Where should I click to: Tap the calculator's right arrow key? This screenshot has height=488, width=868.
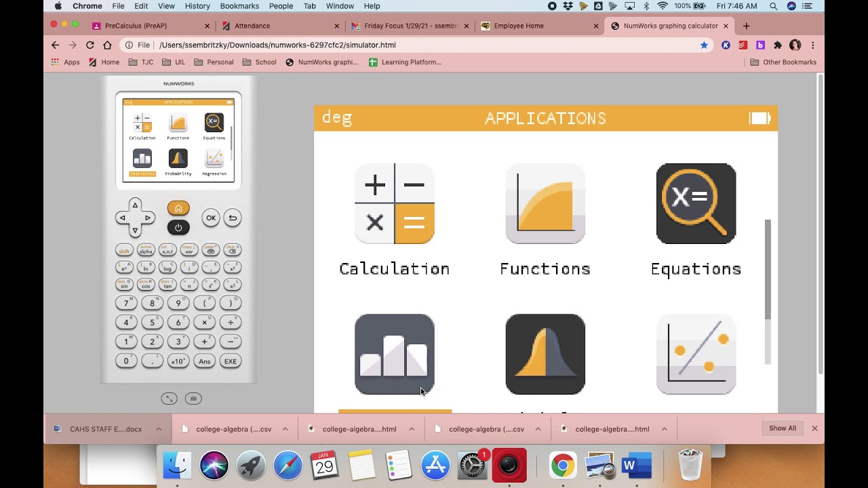[x=148, y=218]
